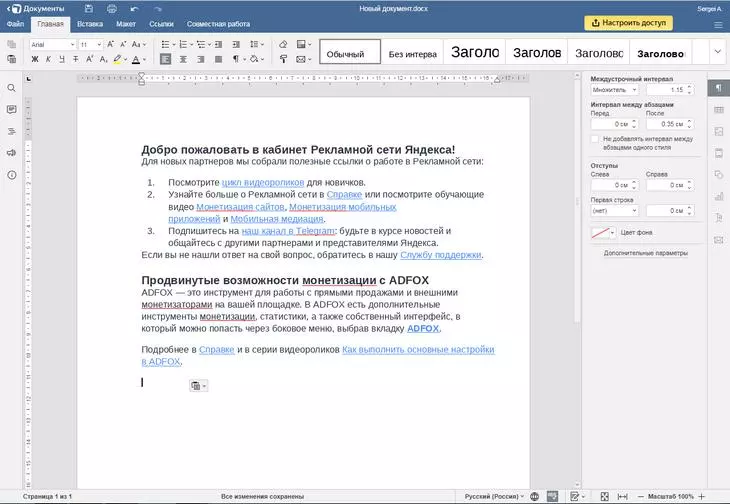This screenshot has width=730, height=504.
Task: Click the 'Настроить доступ' button
Action: (629, 23)
